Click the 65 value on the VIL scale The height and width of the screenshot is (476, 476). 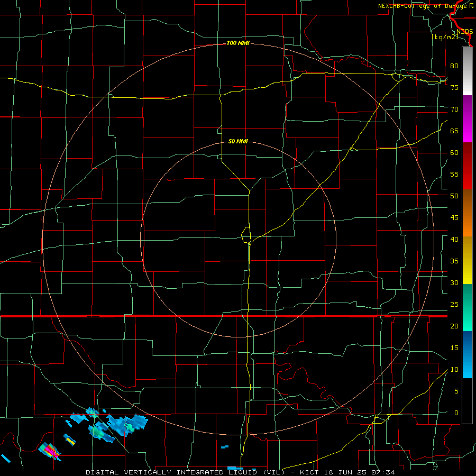pyautogui.click(x=454, y=131)
